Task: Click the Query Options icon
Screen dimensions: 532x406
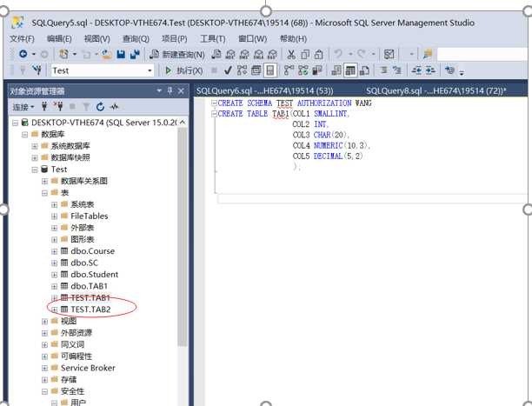Action: tap(256, 70)
